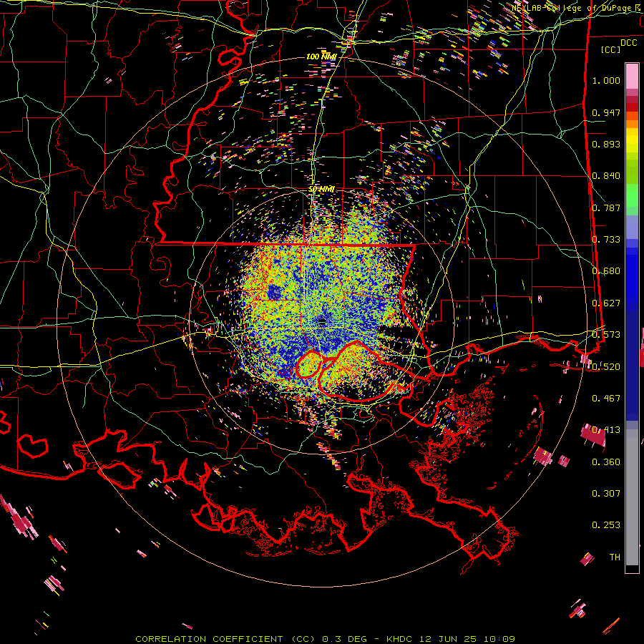Click the 0.413 legend value
The height and width of the screenshot is (644, 644).
coord(606,430)
